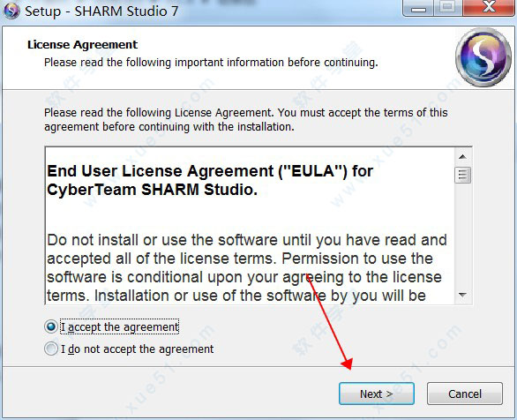Click the 'Do not install or use' paragraph
The height and width of the screenshot is (420, 517).
247,267
